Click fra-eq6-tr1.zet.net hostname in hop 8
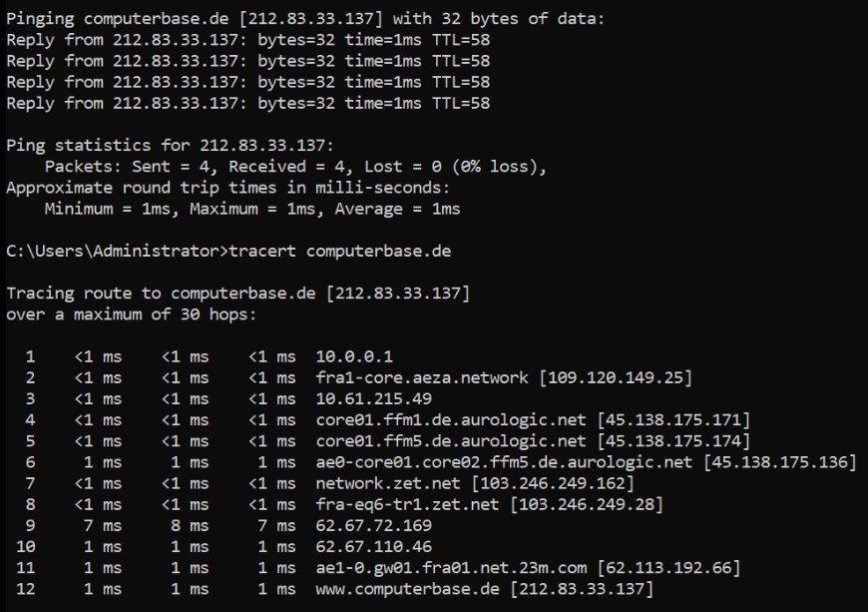 (407, 504)
